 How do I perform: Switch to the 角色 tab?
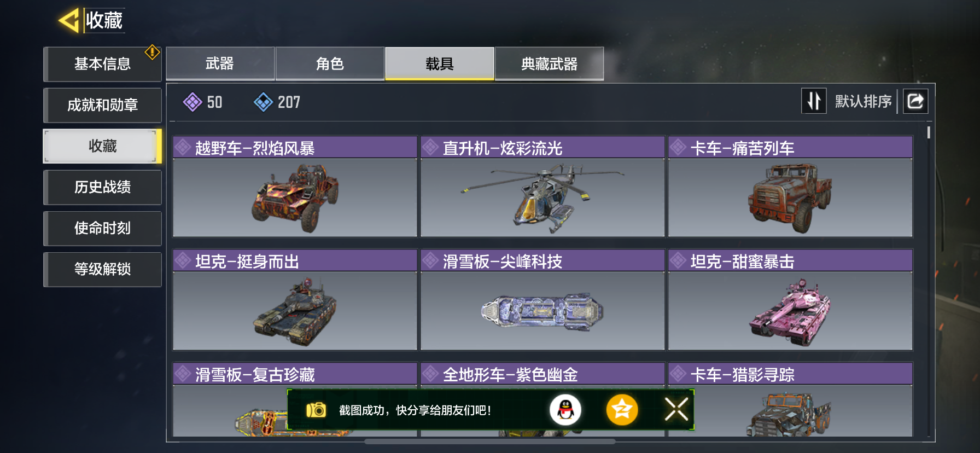[330, 63]
